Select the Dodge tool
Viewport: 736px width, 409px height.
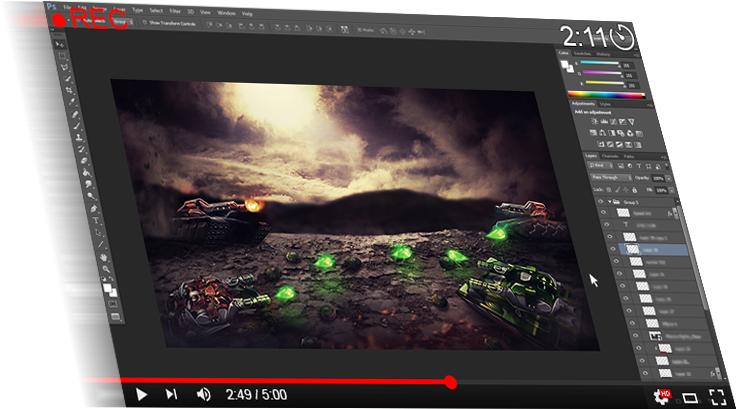91,196
